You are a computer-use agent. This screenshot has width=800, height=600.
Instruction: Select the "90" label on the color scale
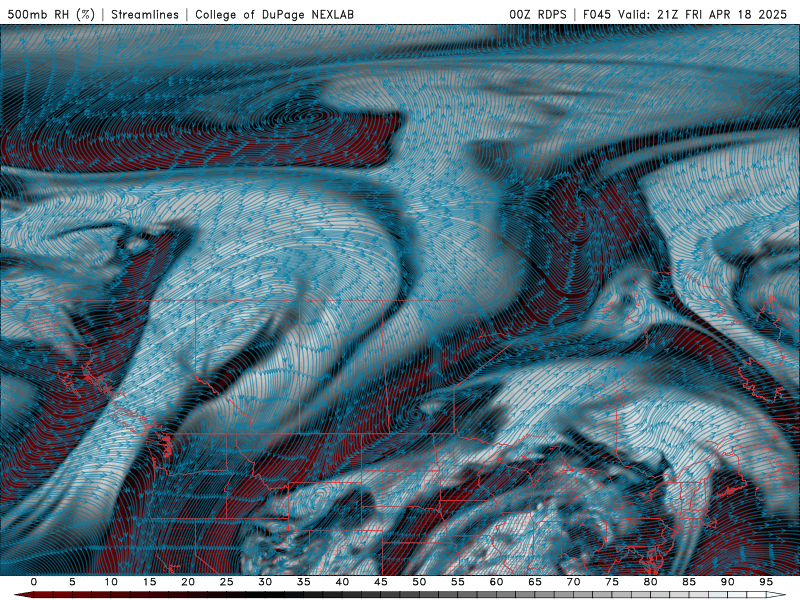point(728,582)
